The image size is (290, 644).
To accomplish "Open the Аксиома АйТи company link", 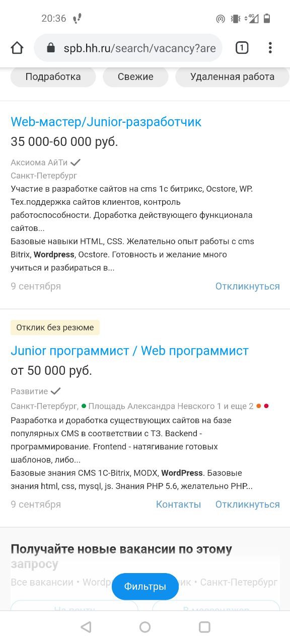I will point(39,163).
